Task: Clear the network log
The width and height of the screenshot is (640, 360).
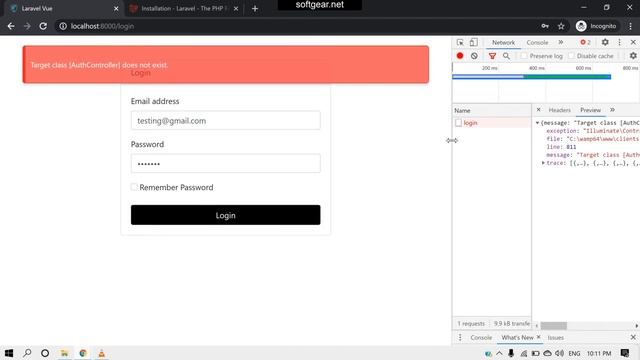Action: [474, 56]
